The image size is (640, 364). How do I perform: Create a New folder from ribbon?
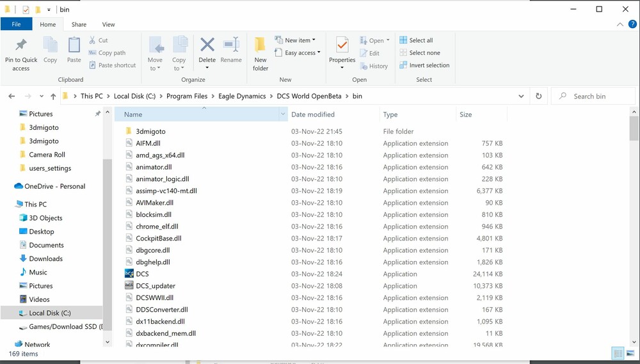tap(260, 53)
